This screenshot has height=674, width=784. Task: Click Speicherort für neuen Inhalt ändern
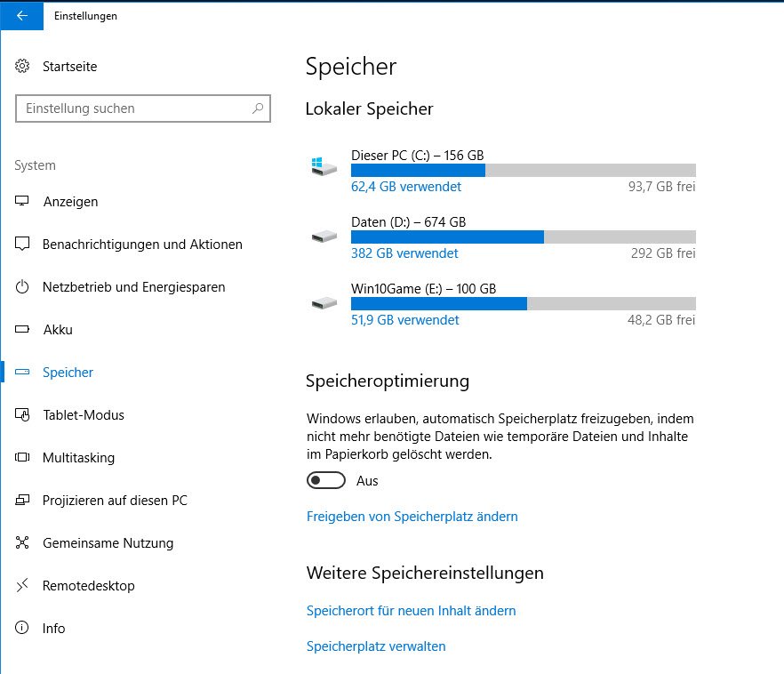pyautogui.click(x=411, y=611)
